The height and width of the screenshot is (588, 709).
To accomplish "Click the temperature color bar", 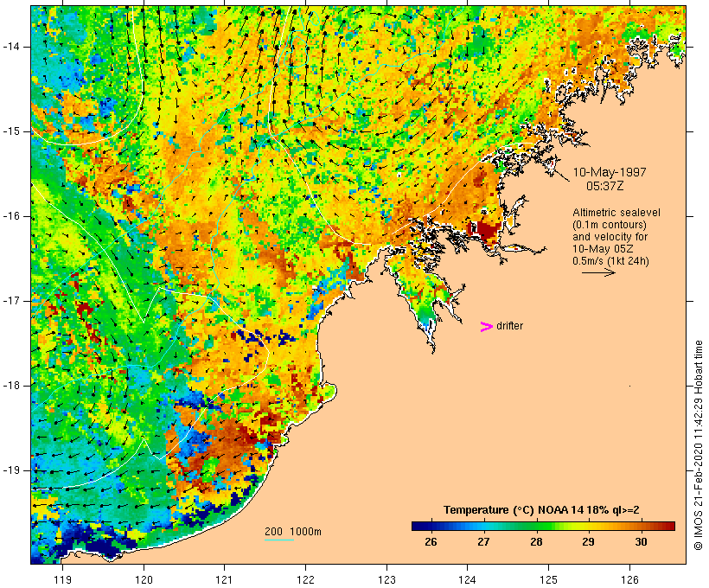I will point(543,526).
